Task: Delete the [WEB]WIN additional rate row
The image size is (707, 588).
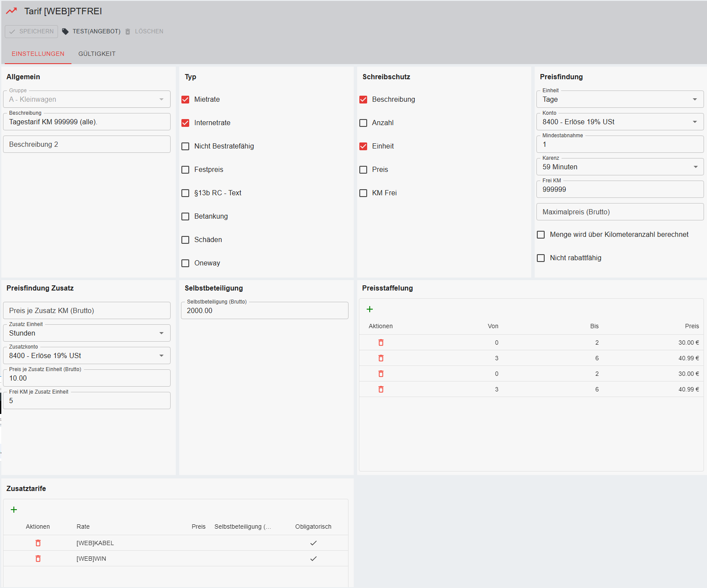Action: 38,559
